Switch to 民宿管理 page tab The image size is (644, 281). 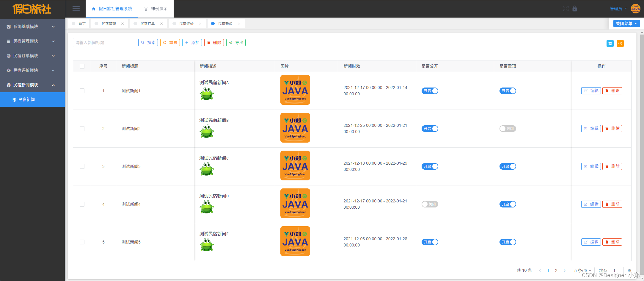[109, 24]
